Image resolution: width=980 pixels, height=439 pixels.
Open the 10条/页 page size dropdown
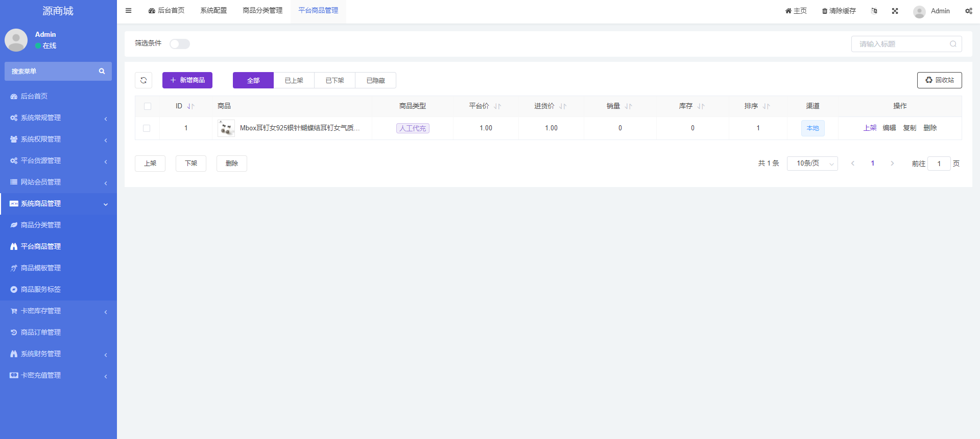[812, 164]
